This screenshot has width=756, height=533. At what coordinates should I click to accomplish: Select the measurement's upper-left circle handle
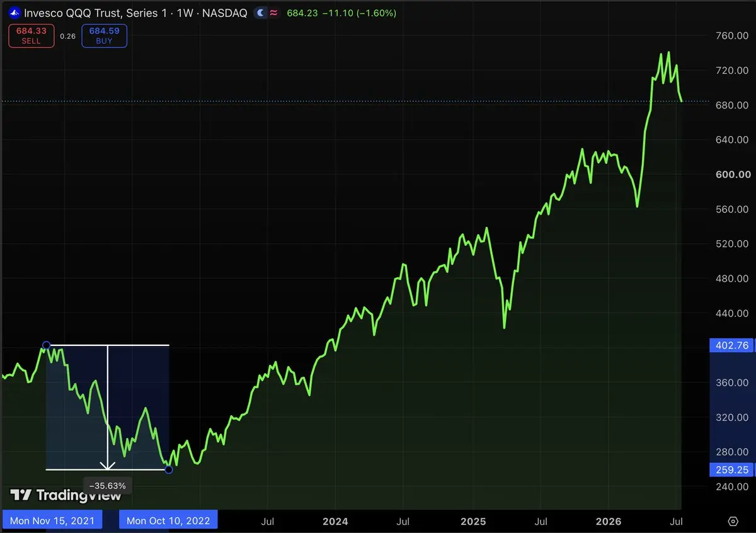point(46,345)
